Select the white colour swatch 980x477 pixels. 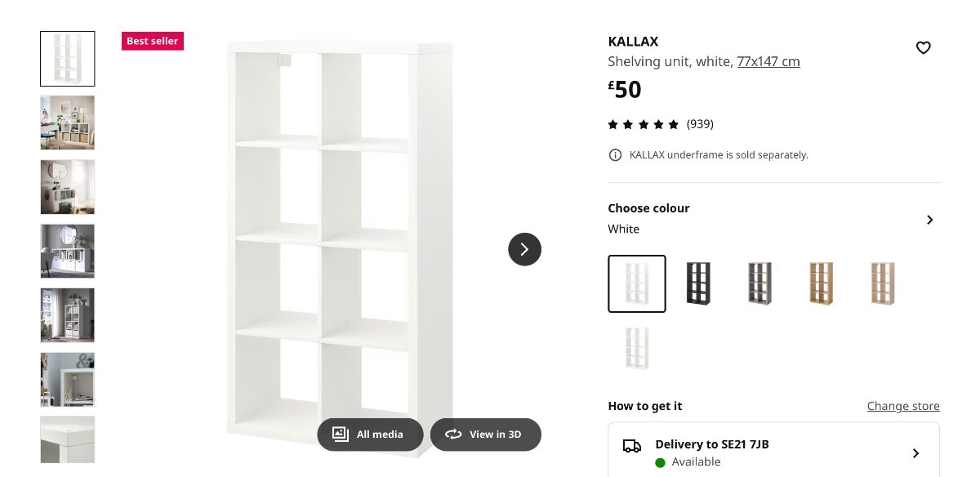pos(637,283)
